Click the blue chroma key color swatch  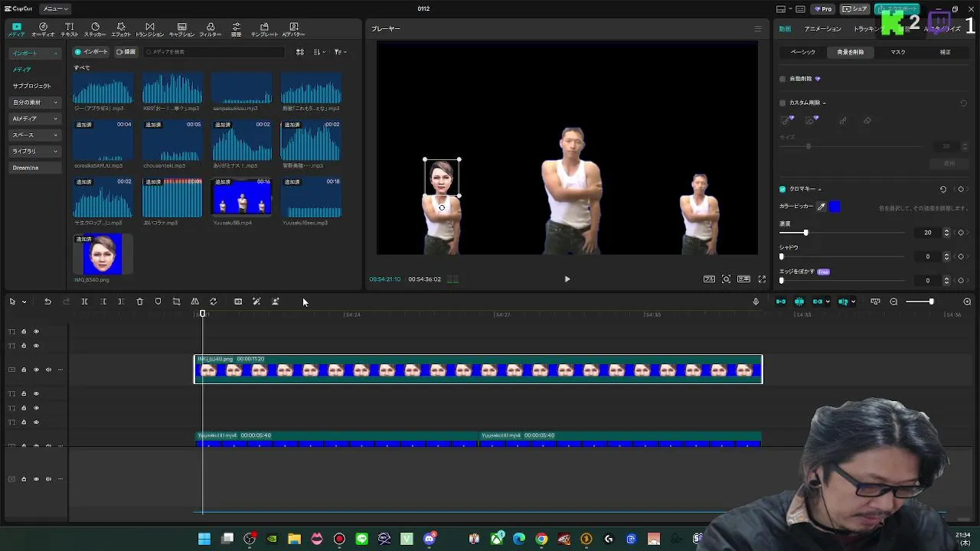click(x=835, y=207)
